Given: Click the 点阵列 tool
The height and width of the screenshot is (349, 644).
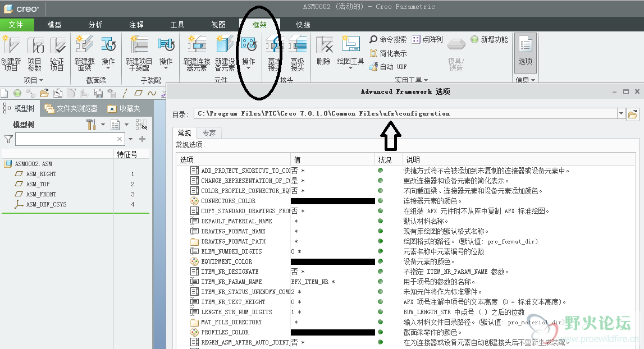Looking at the screenshot, I should coord(427,39).
